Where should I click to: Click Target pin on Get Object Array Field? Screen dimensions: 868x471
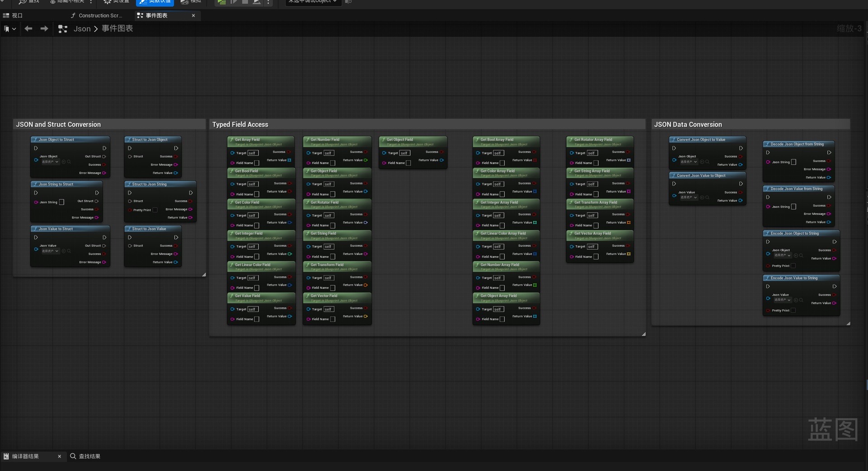pos(478,310)
